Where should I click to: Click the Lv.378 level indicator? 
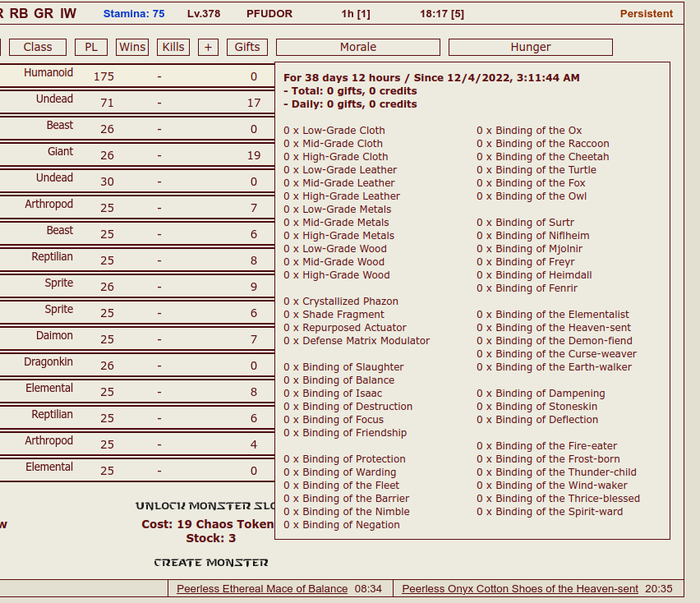point(204,14)
